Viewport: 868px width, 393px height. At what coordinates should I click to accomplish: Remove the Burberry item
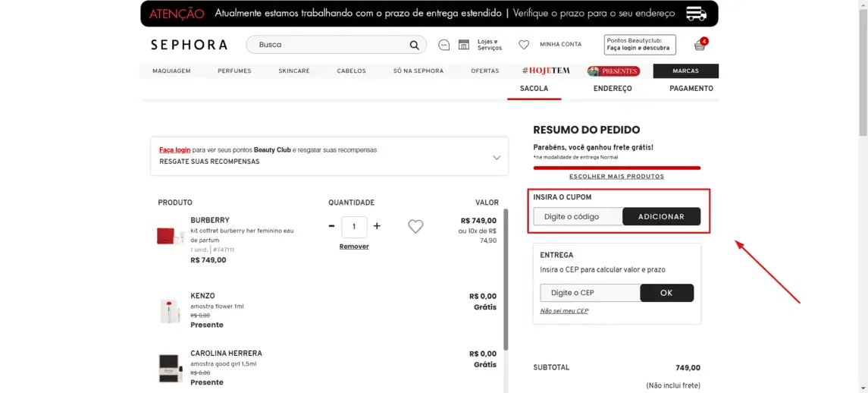coord(354,246)
